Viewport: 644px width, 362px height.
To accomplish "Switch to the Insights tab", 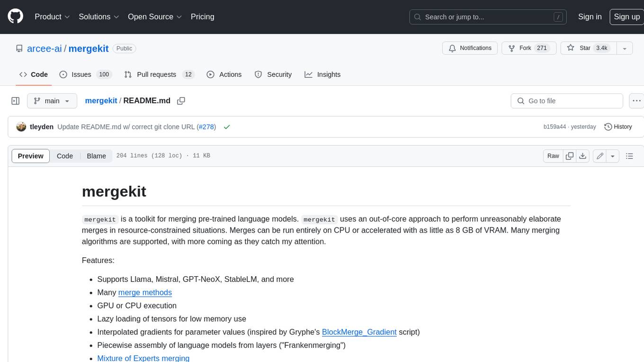I will pos(322,74).
